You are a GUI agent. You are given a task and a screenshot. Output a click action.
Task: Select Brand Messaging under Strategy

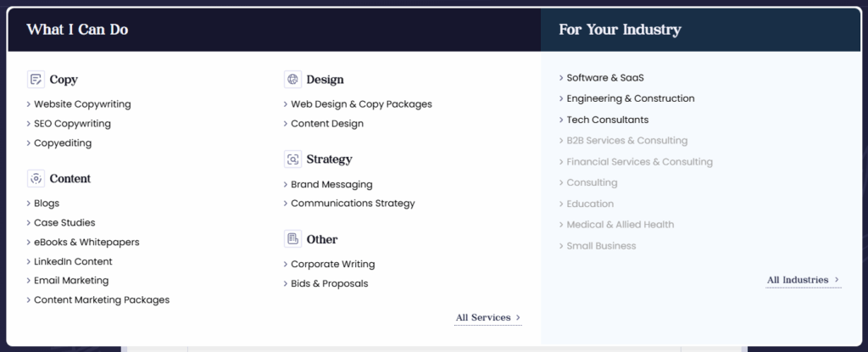pos(331,185)
